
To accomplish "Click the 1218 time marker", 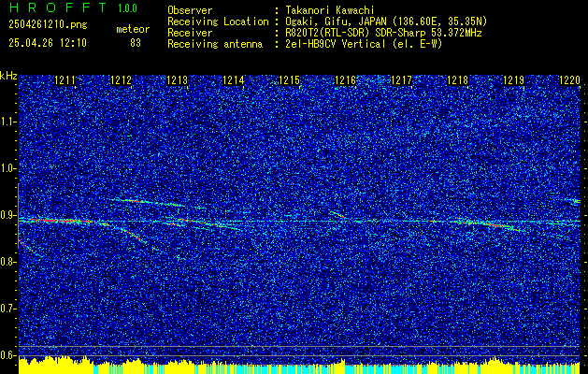I will [458, 79].
